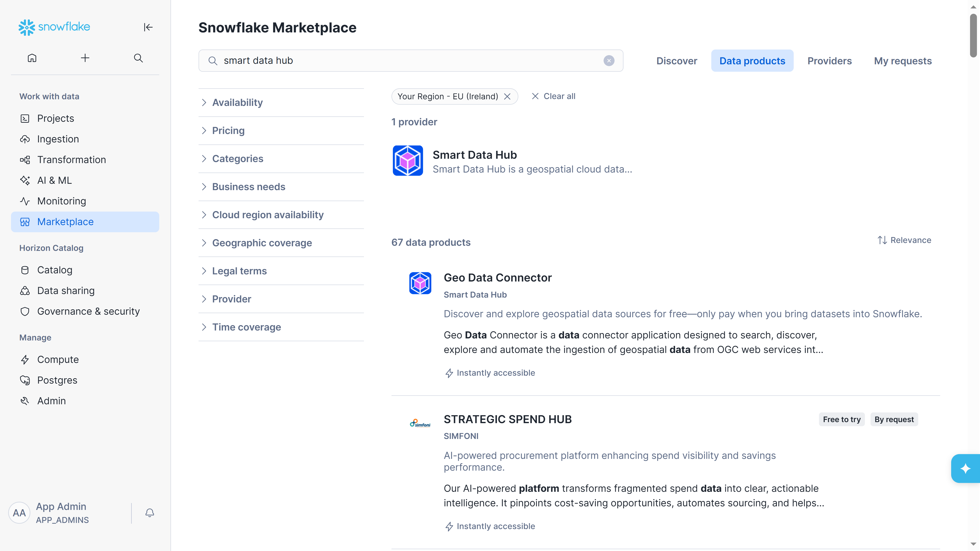Click the 'Snowflake Marketplace' page heading

coord(277,28)
